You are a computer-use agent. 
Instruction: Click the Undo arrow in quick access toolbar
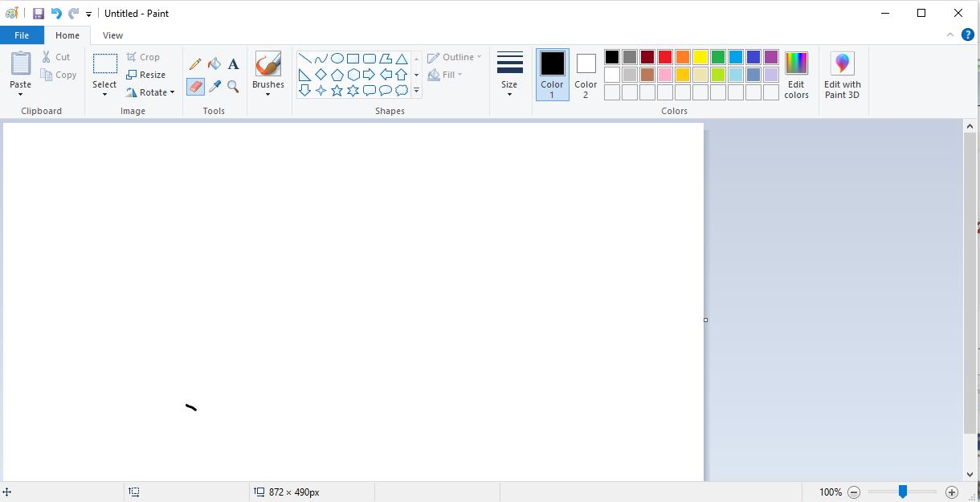point(55,14)
